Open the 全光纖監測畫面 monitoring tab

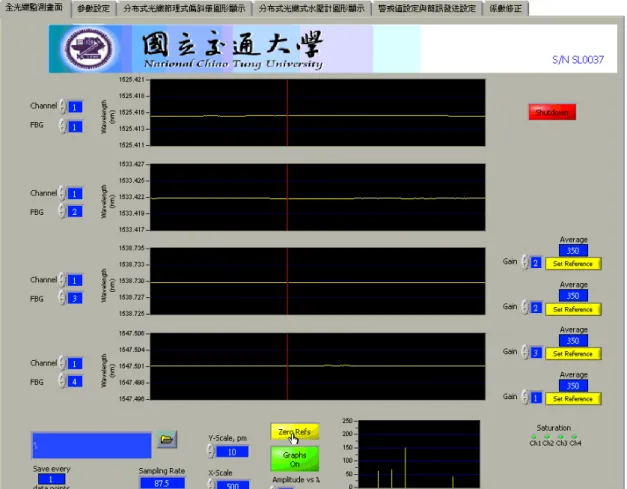pos(34,8)
